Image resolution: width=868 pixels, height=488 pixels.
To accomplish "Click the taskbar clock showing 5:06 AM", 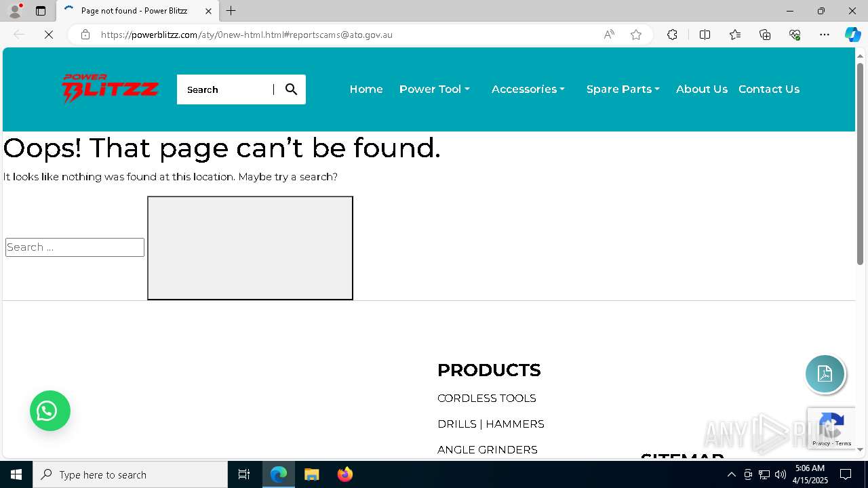I will (810, 474).
